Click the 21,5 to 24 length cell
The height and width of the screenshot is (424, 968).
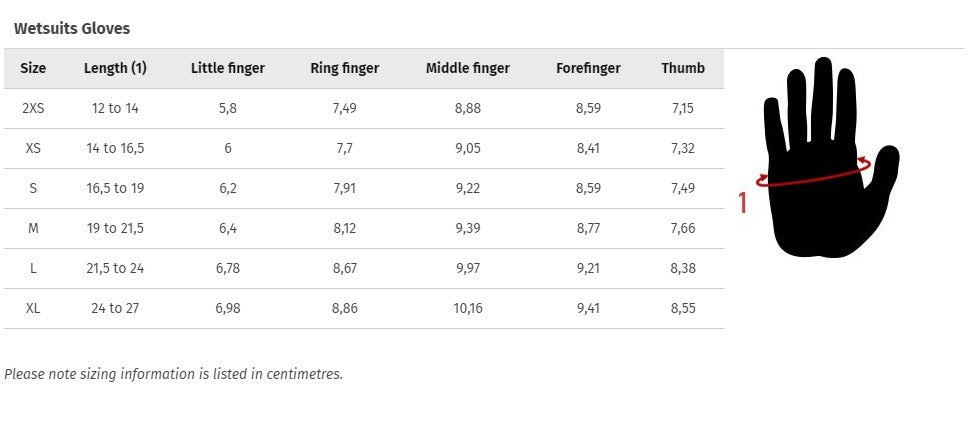(x=115, y=268)
